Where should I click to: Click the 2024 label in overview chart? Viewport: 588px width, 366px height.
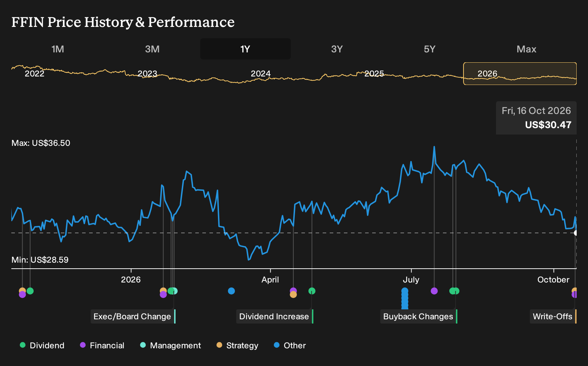tap(261, 74)
